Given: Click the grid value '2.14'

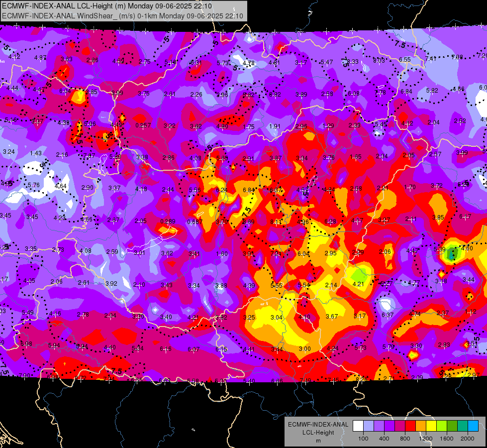Looking at the screenshot, I should (331, 285).
